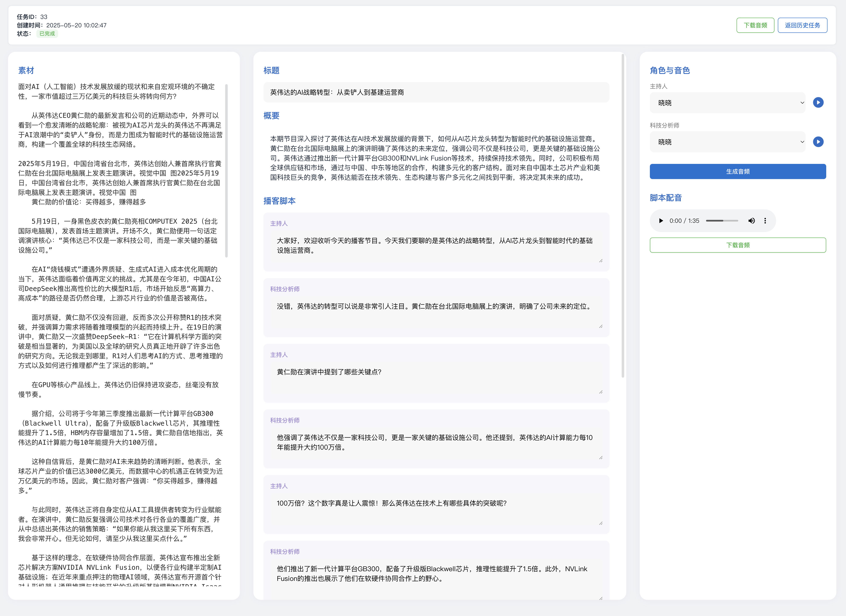Screen dimensions: 846x616
Task: Click the script box starting 100万倍？
Action: [436, 509]
